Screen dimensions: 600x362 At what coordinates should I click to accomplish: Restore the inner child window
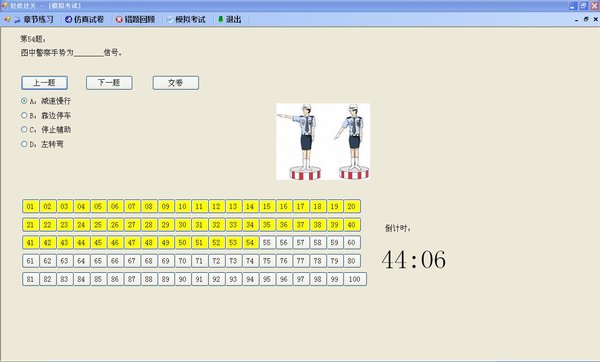click(x=586, y=19)
